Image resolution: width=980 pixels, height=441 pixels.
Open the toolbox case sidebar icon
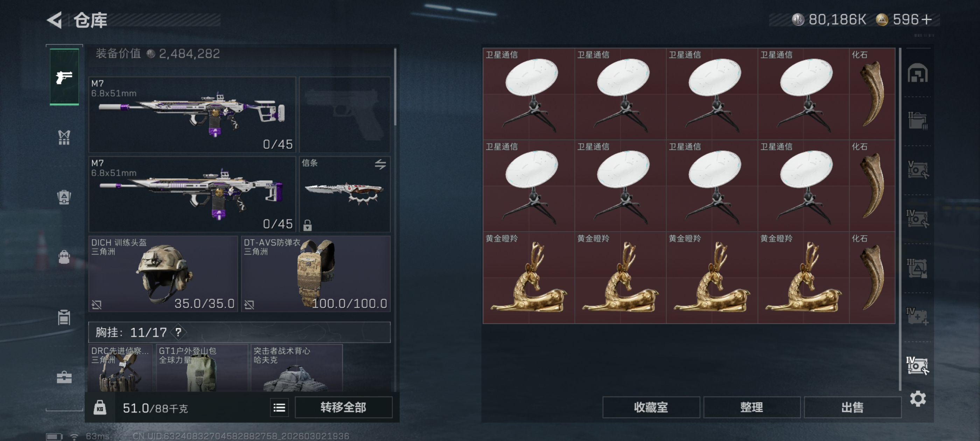[64, 377]
